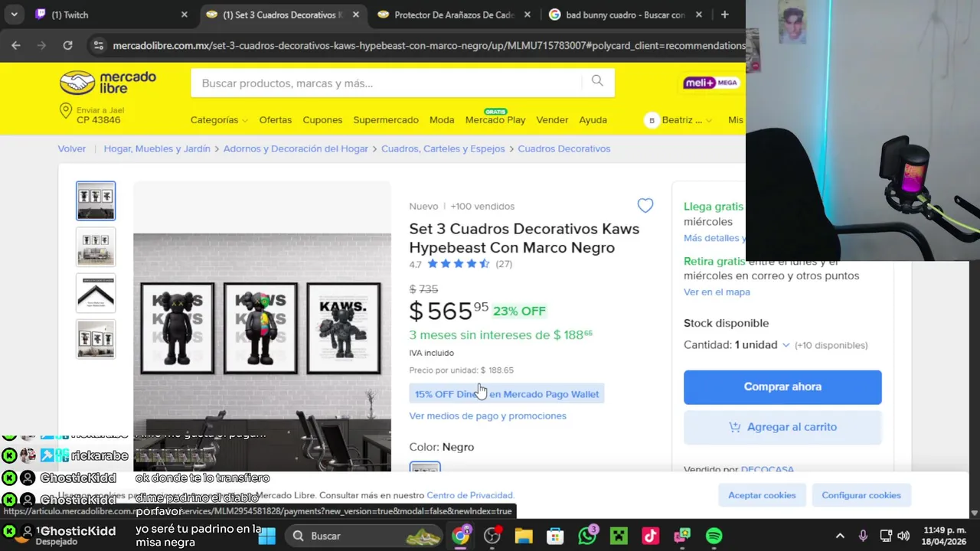Screen dimensions: 980x551
Task: Click the Mercado Libre logo
Action: (108, 82)
